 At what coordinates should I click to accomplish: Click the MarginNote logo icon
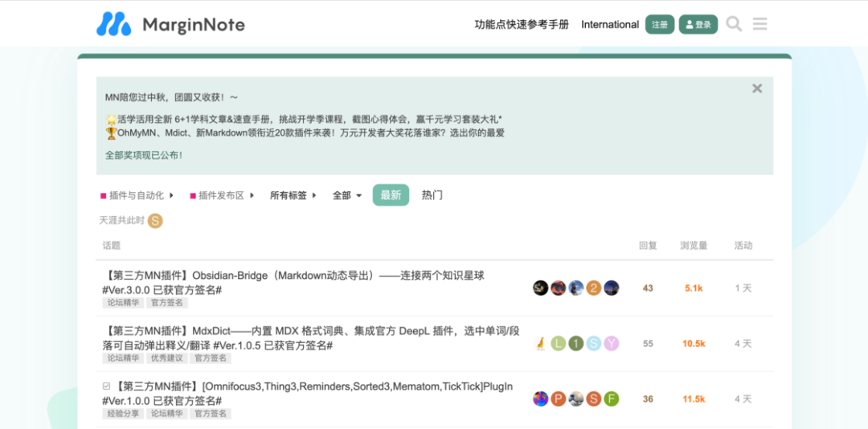[113, 24]
